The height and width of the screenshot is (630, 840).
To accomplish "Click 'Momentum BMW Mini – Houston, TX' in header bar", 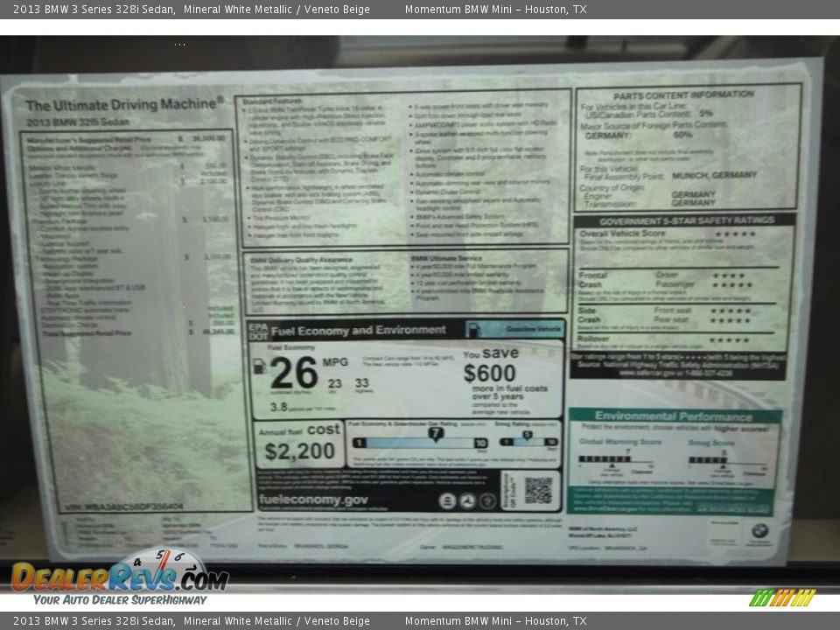I will pos(495,9).
